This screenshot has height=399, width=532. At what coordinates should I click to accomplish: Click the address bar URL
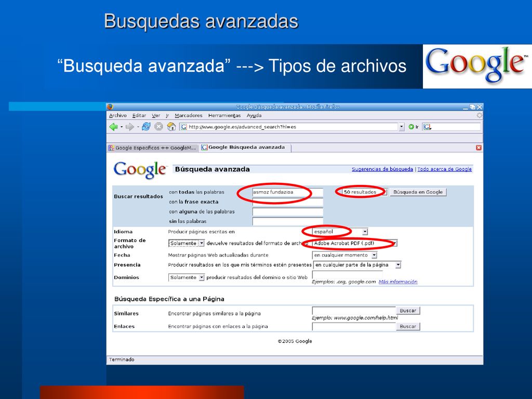tap(289, 127)
